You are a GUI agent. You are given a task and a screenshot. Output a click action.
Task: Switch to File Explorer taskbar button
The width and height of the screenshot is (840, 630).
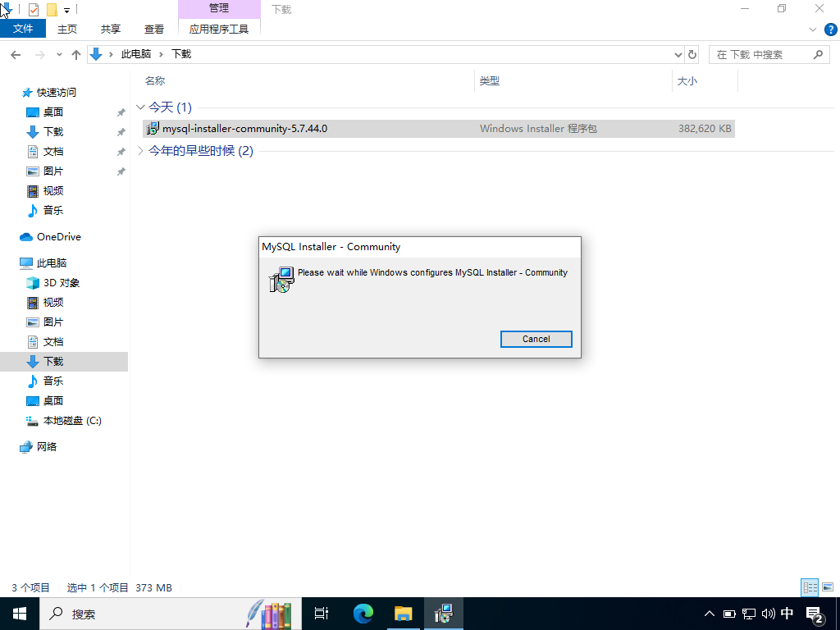click(x=404, y=614)
